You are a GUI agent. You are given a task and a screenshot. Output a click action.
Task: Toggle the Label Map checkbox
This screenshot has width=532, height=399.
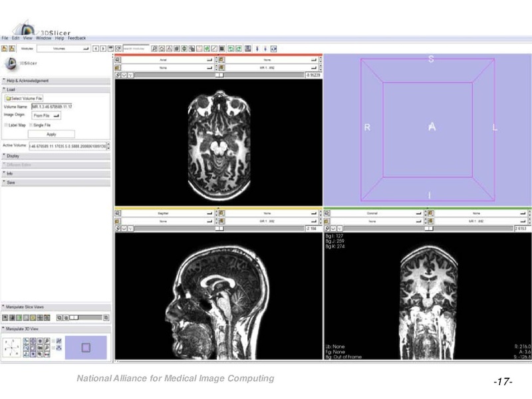tap(6, 125)
